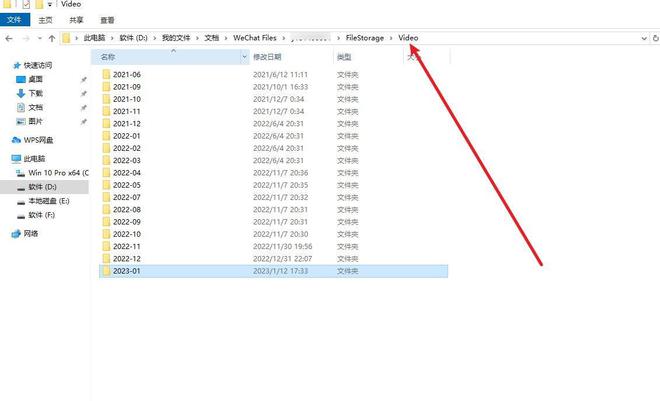
Task: Switch to the 共享 ribbon tab
Action: 78,19
